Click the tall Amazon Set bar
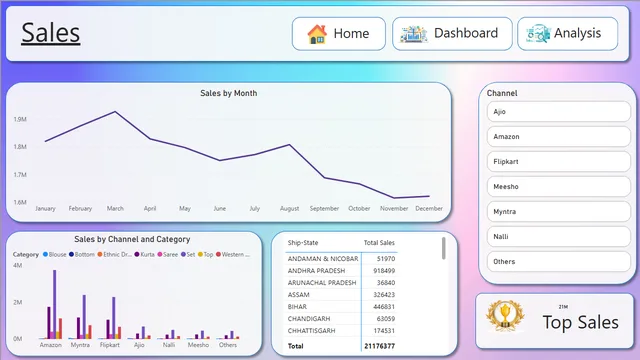 coord(54,304)
